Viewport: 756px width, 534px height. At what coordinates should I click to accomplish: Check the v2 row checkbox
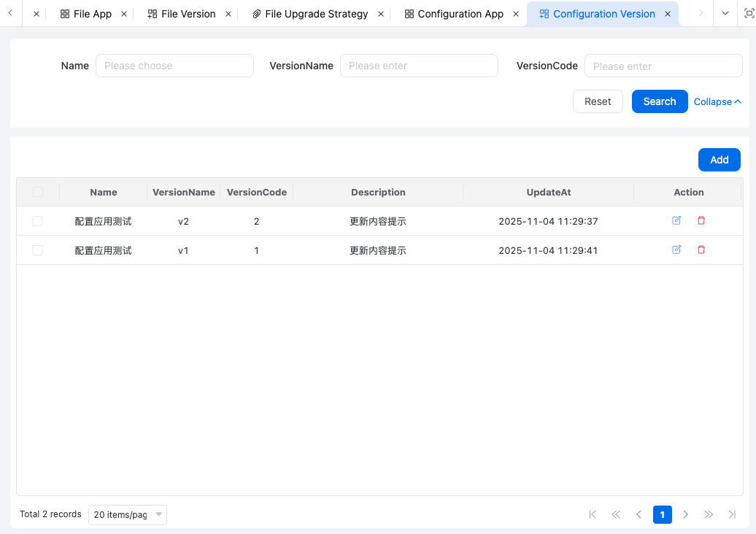click(38, 221)
